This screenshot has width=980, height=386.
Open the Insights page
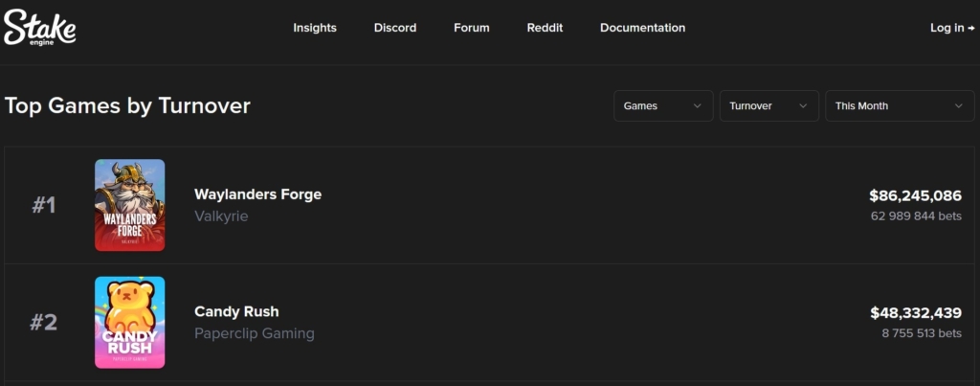(x=315, y=28)
